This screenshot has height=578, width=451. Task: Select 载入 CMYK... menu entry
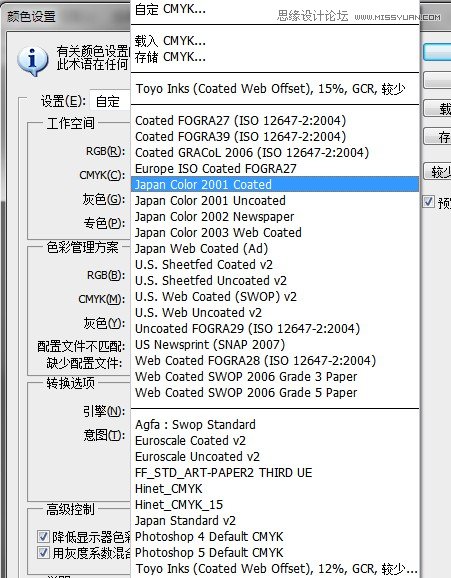275,41
